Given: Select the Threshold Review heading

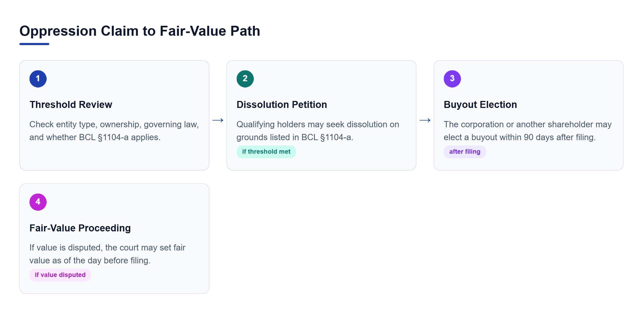Looking at the screenshot, I should point(71,104).
